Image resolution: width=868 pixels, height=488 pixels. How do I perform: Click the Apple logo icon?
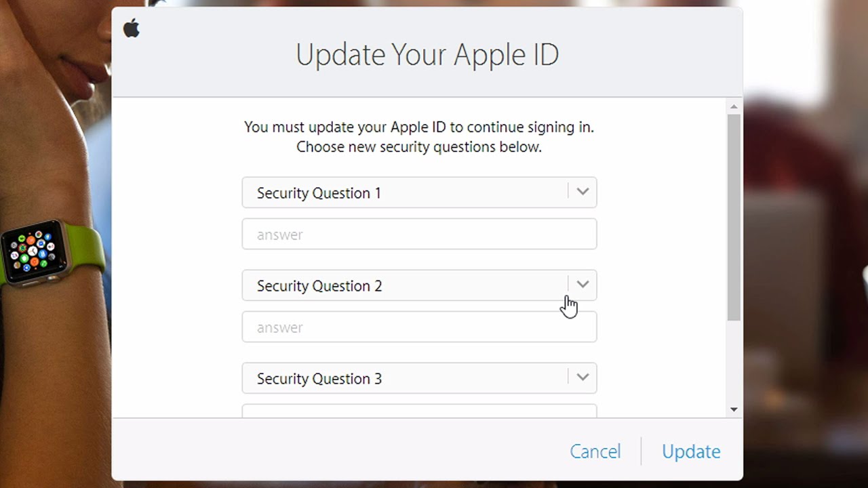point(132,28)
